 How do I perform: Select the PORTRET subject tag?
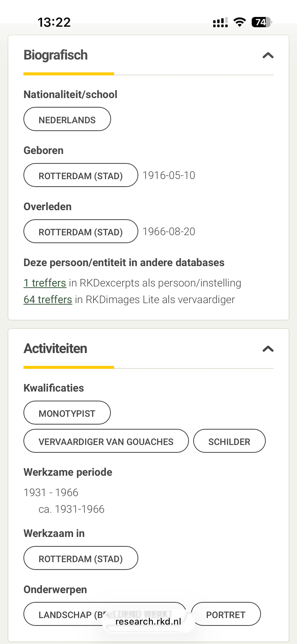226,614
